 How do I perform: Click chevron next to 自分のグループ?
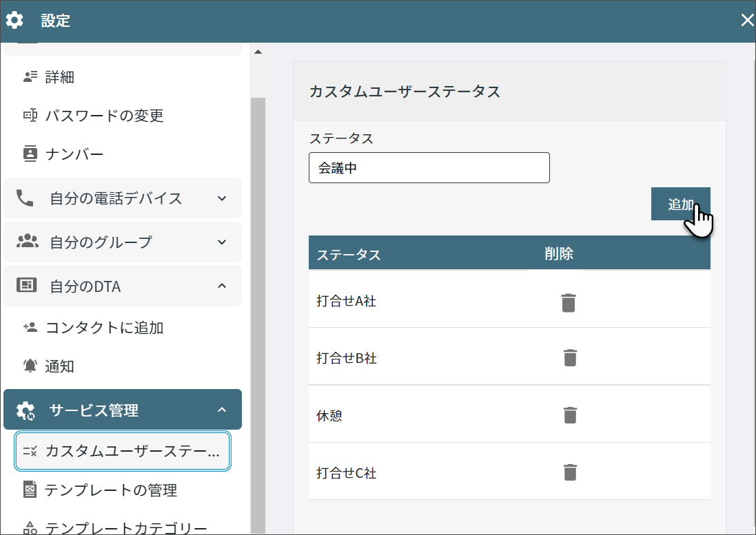tap(222, 242)
